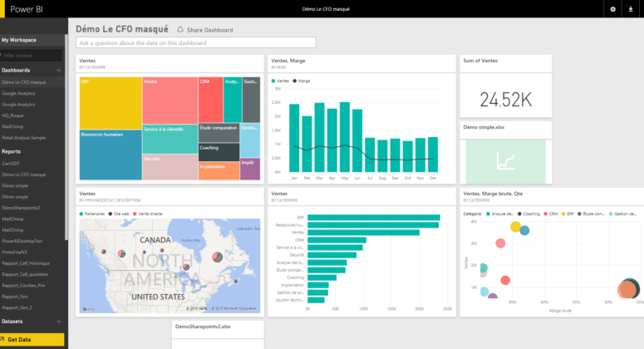Click the Get Data arrow icon
This screenshot has width=644, height=349.
click(x=2, y=340)
